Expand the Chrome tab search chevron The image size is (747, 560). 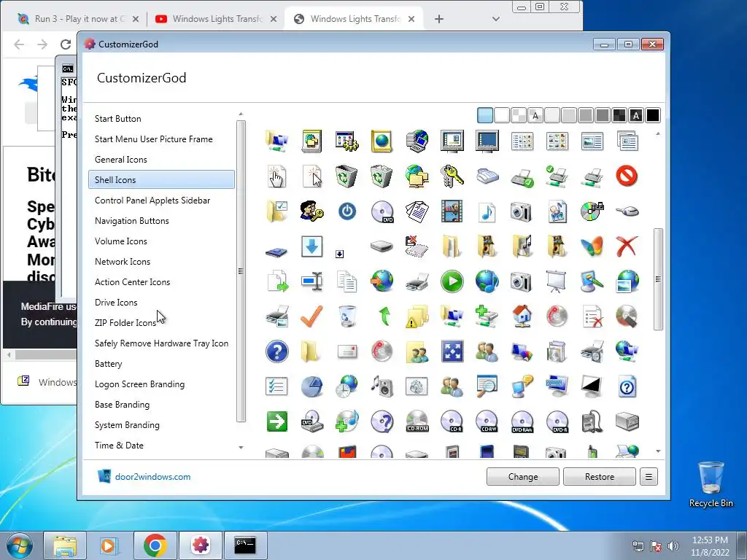tap(495, 19)
